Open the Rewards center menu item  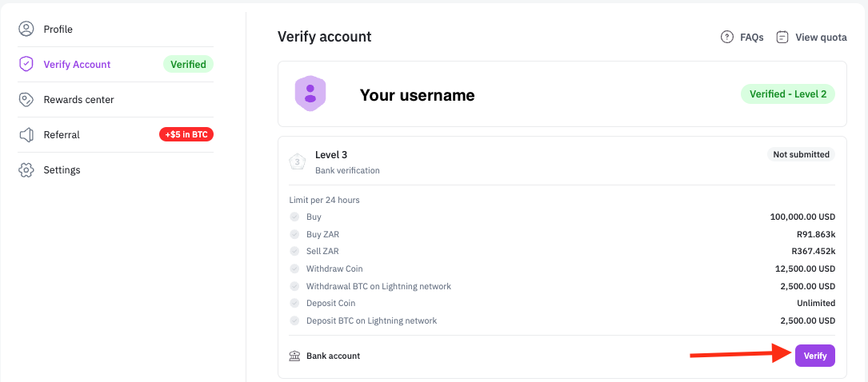pyautogui.click(x=78, y=99)
